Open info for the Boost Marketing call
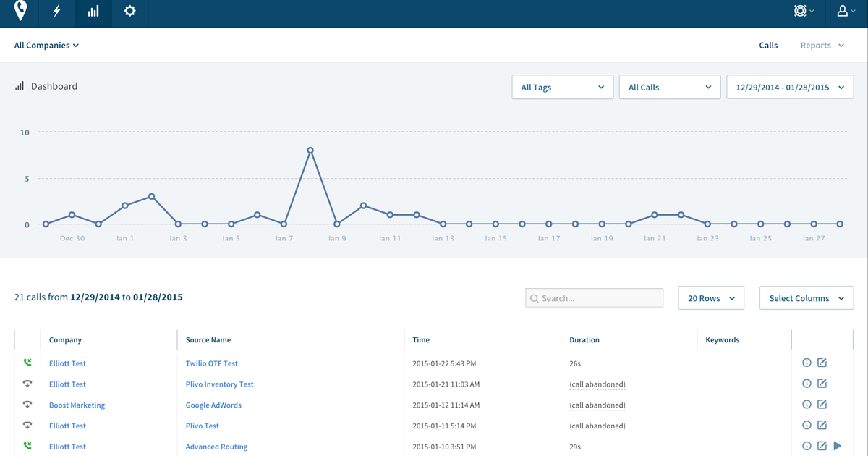The image size is (868, 456). coord(807,405)
